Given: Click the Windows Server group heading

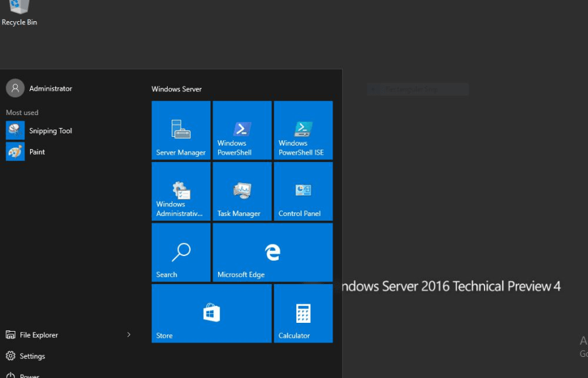Looking at the screenshot, I should coord(176,89).
